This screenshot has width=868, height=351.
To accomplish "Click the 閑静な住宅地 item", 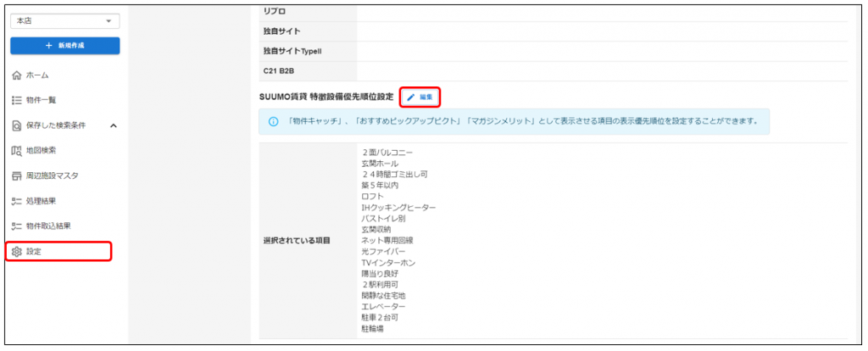I will click(383, 296).
